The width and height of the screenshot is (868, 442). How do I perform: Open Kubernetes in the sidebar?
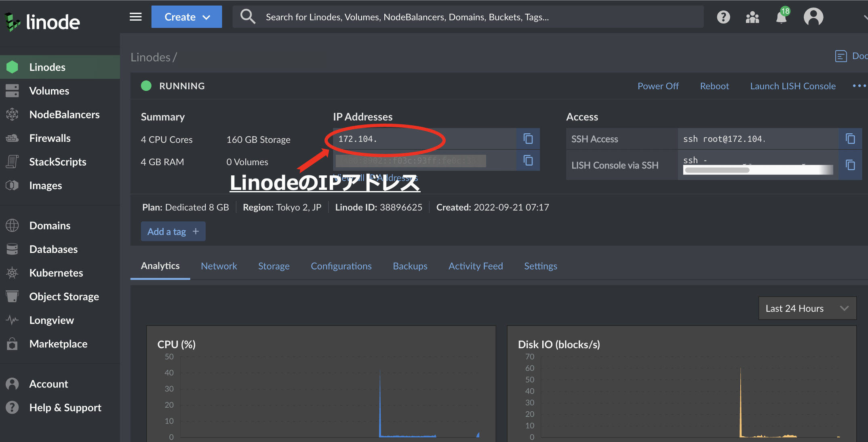[56, 273]
